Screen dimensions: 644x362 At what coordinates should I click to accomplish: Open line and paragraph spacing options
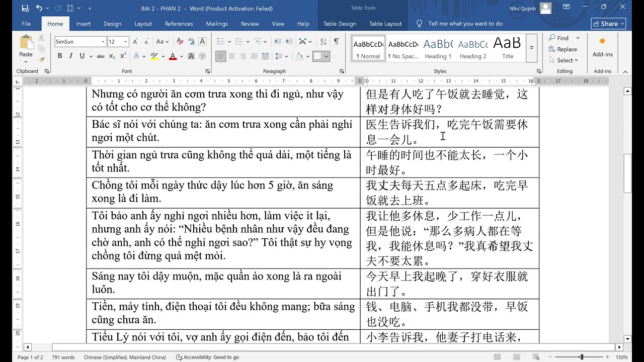click(282, 56)
